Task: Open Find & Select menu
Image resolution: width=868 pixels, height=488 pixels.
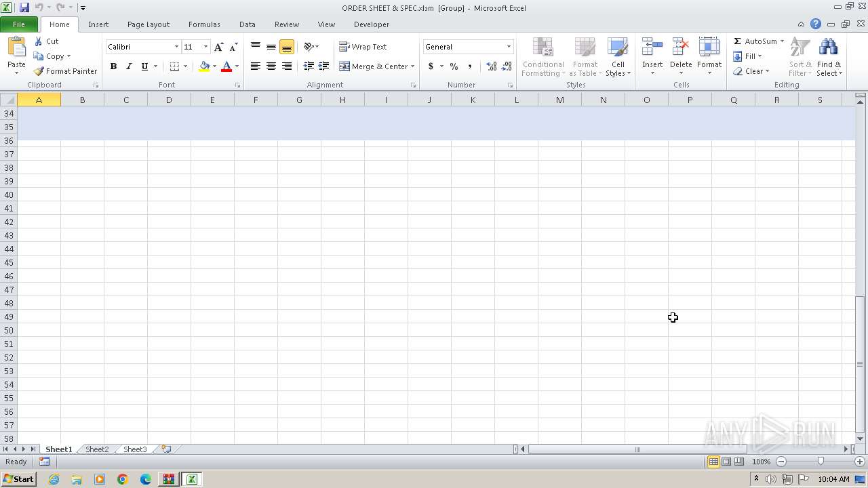Action: (x=829, y=57)
